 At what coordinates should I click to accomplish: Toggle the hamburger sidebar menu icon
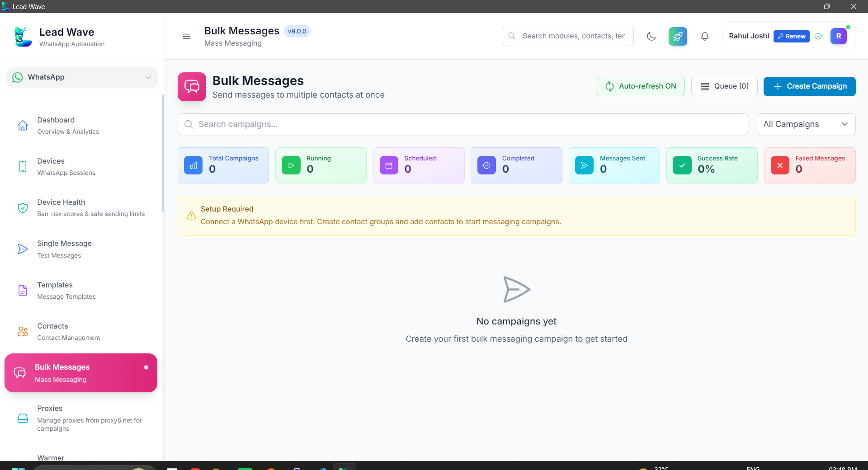pos(187,36)
